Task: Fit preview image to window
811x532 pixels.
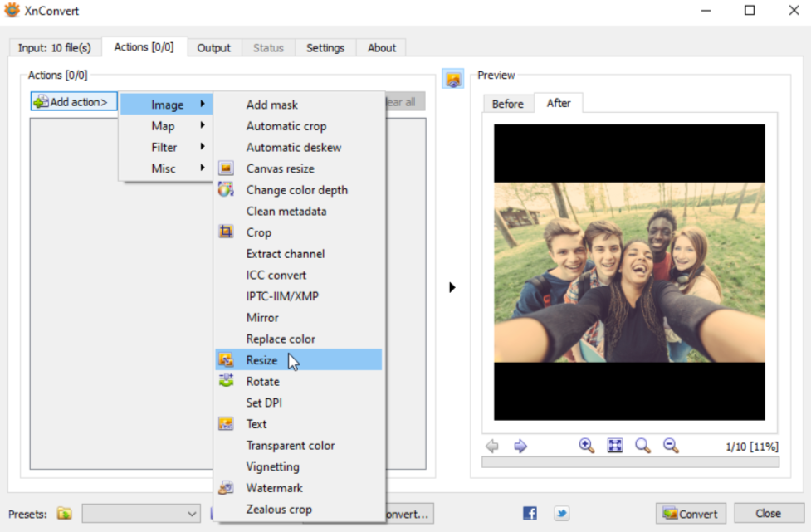Action: [x=614, y=446]
